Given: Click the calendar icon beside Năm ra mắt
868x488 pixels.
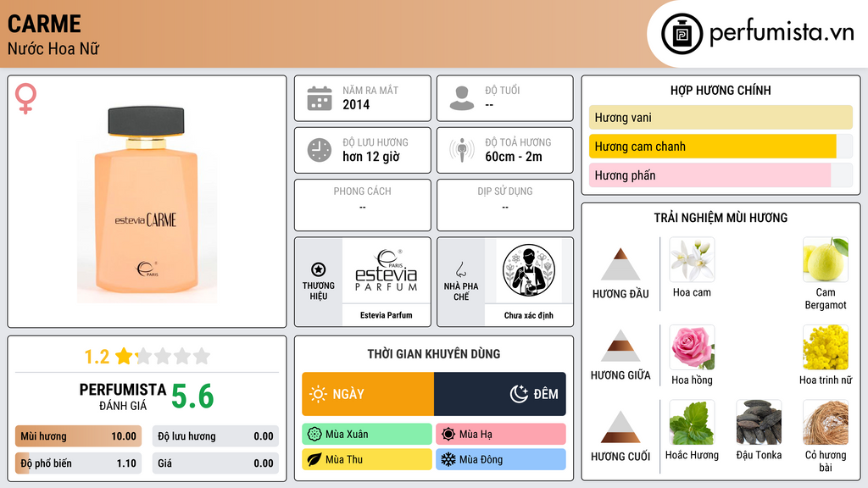Looking at the screenshot, I should pos(320,98).
